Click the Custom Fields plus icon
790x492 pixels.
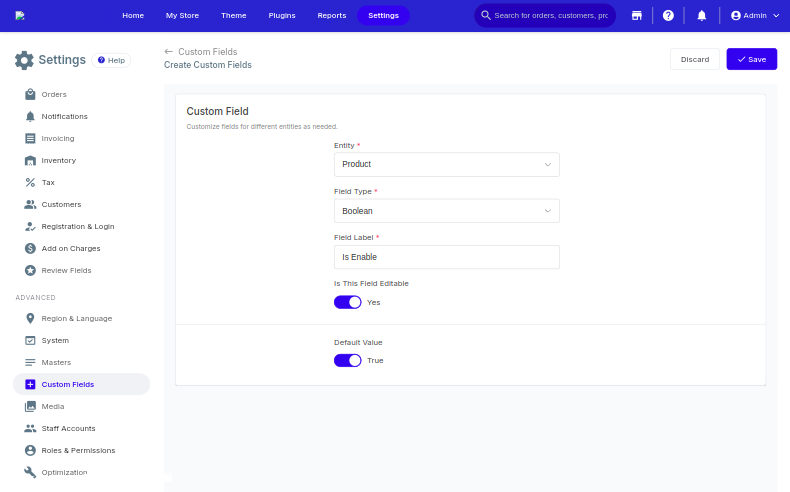(x=30, y=384)
